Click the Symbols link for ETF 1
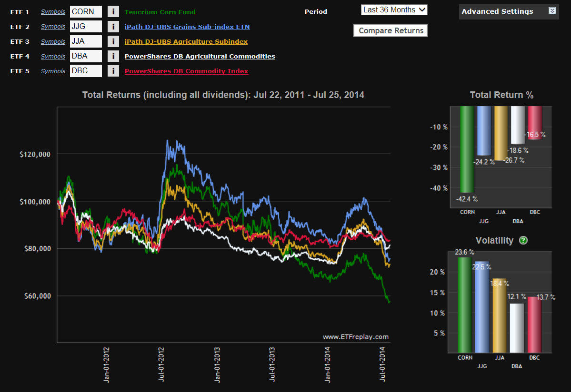Viewport: 571px width, 392px height. [x=53, y=12]
